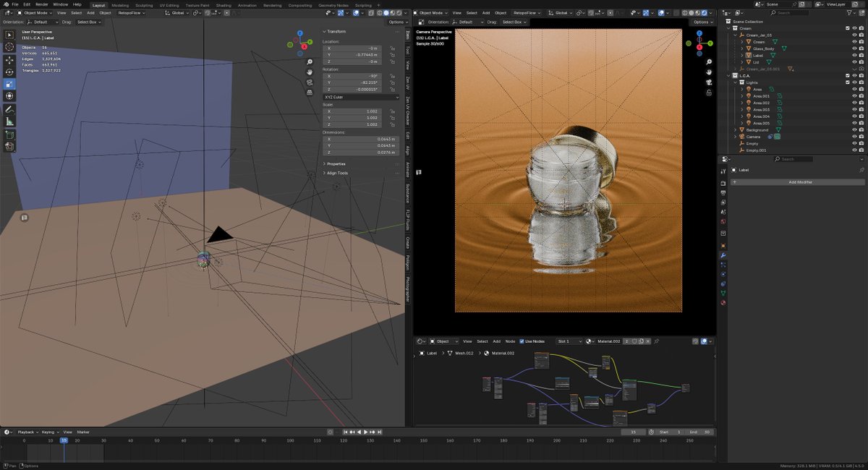
Task: Uncheck the Lights collection checkbox
Action: 847,82
